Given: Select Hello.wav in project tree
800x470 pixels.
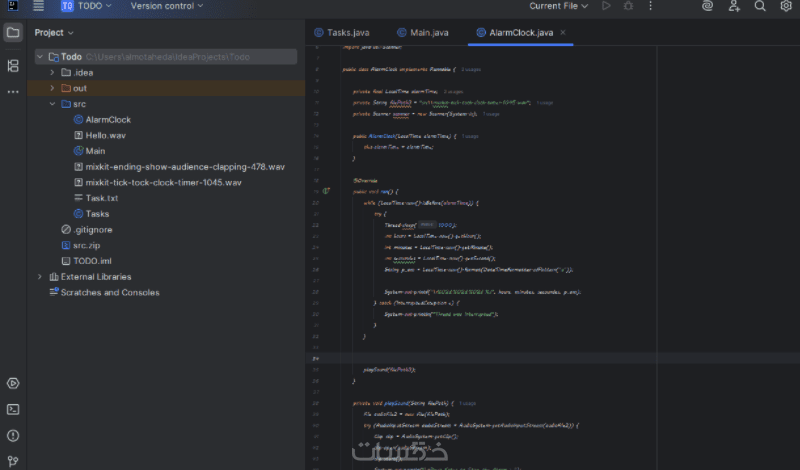Looking at the screenshot, I should coord(105,135).
